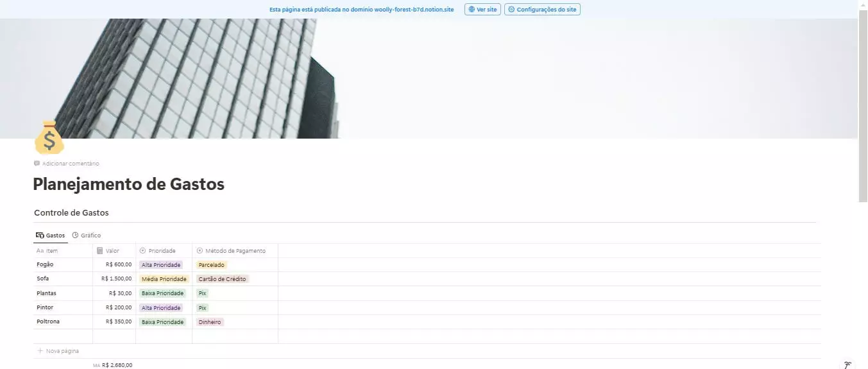Click the vertical scrollbar on the right edge

863,109
